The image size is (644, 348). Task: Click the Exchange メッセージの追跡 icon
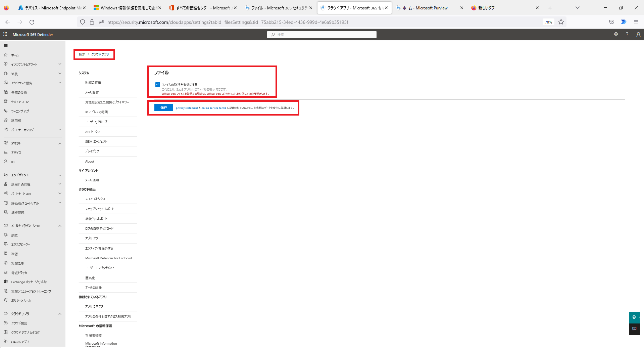6,281
